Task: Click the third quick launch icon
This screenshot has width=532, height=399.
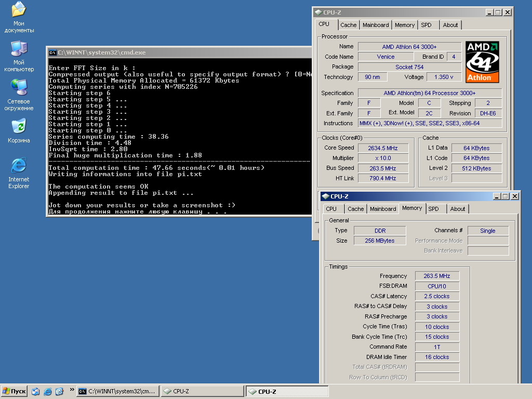Action: coord(59,391)
